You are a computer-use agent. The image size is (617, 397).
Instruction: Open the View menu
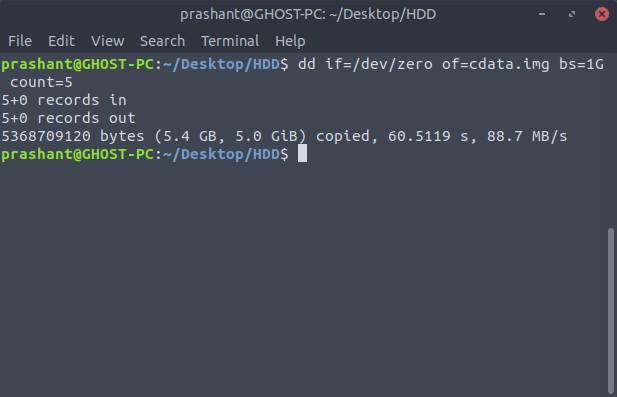[x=107, y=41]
